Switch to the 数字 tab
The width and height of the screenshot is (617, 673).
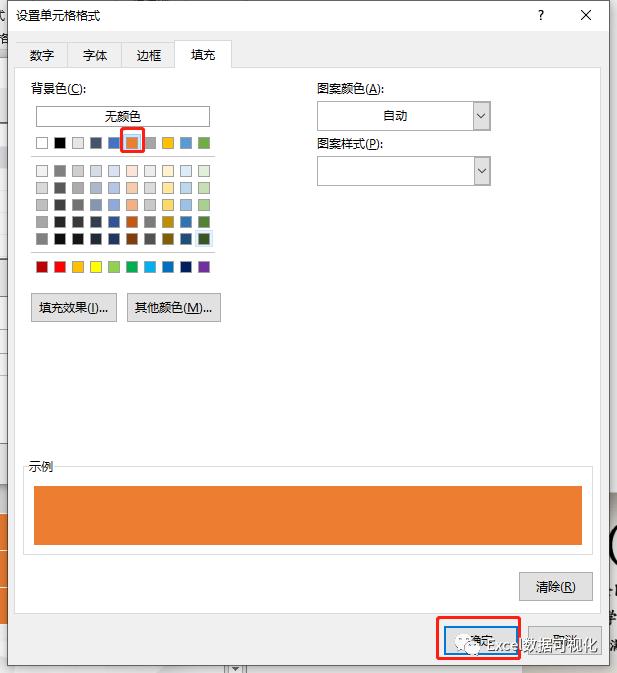tap(42, 55)
